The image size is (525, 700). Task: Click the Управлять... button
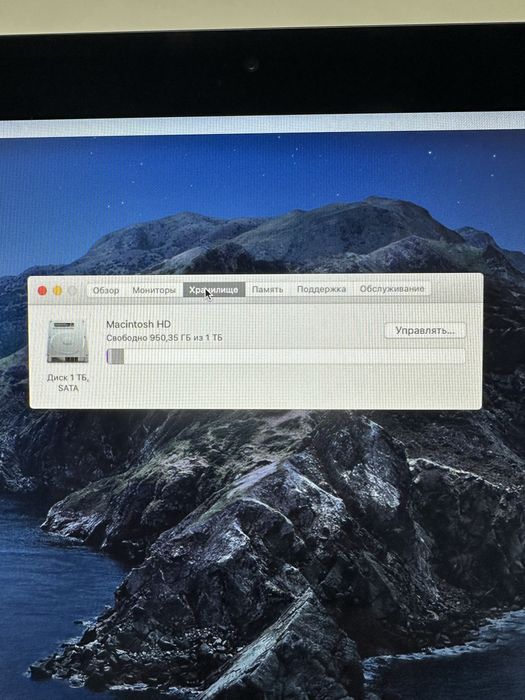425,331
